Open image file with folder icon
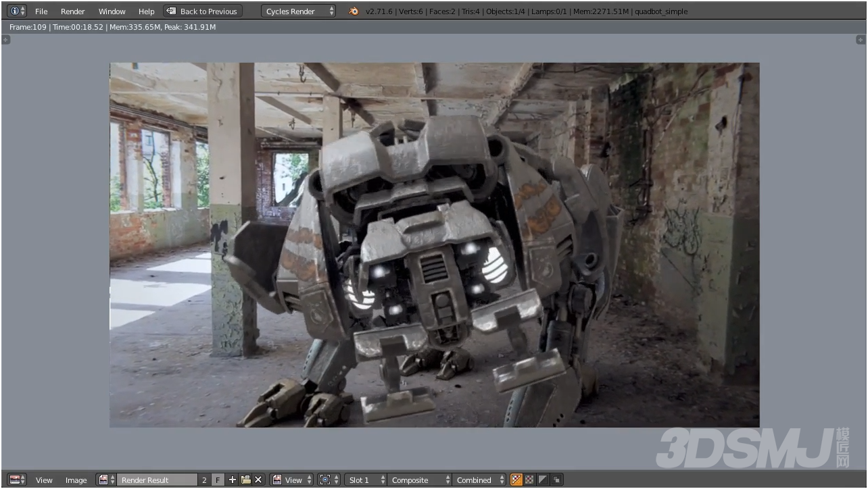 point(245,480)
